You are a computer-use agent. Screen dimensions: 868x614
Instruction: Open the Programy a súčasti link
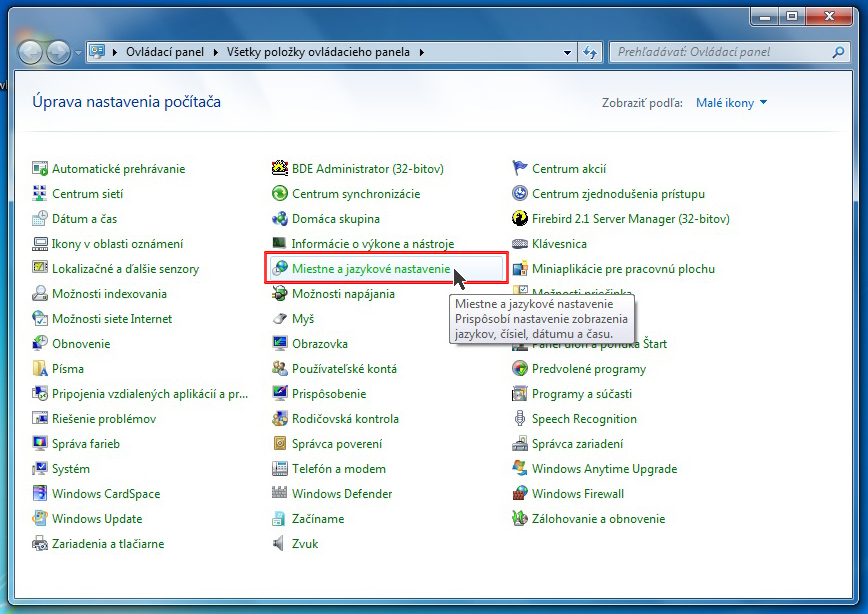click(x=582, y=394)
